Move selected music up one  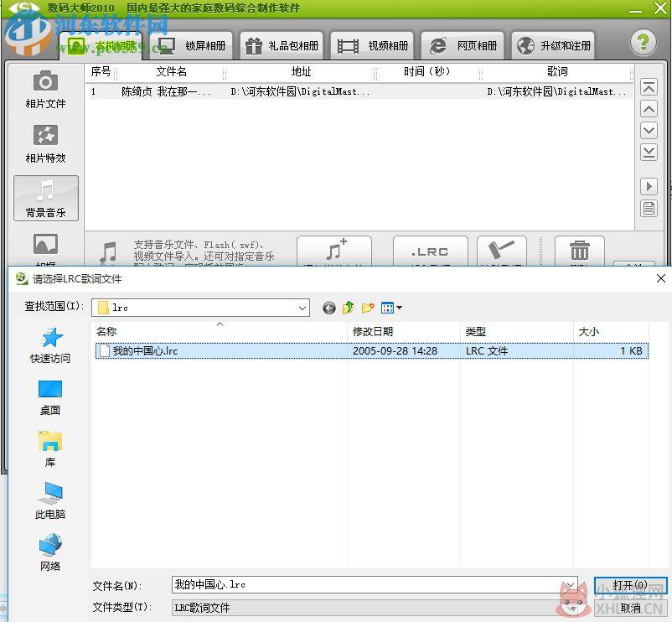[x=649, y=109]
